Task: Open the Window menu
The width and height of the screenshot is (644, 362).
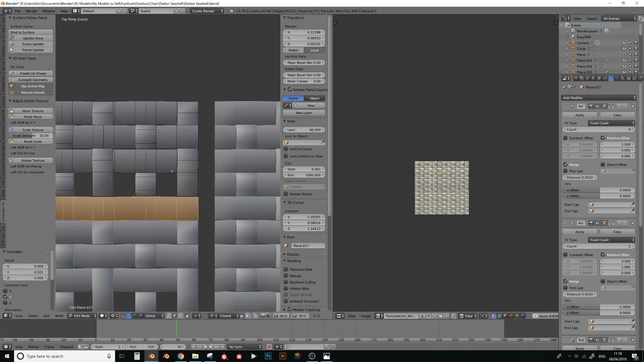Action: tap(49, 11)
